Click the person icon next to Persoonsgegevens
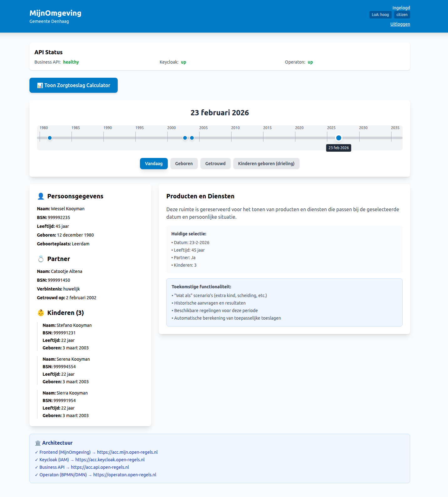448x497 pixels. tap(41, 196)
